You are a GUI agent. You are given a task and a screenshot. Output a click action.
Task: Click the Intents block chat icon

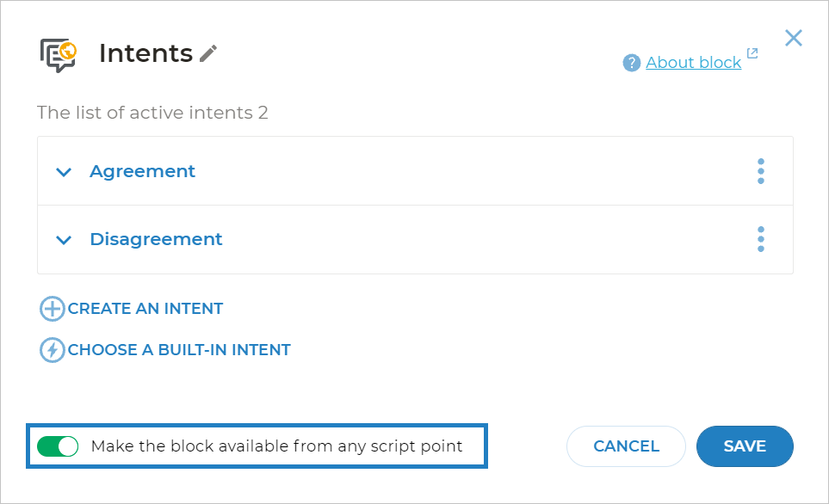pos(59,54)
